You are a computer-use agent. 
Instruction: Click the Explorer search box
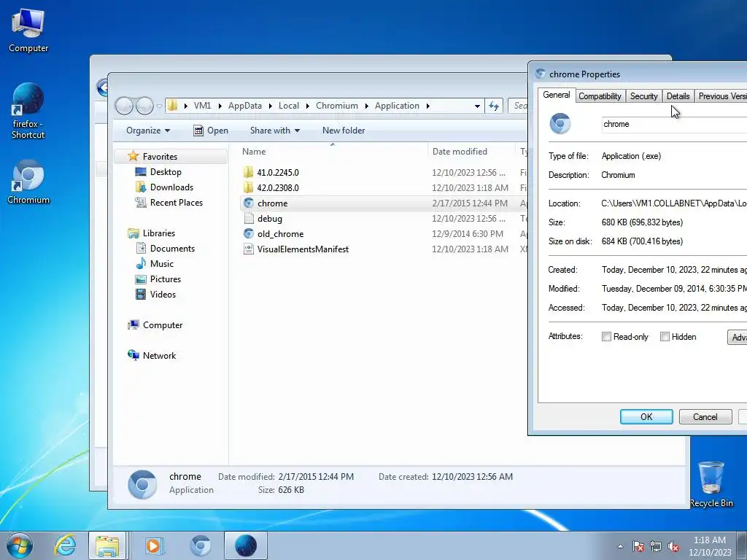pos(519,106)
